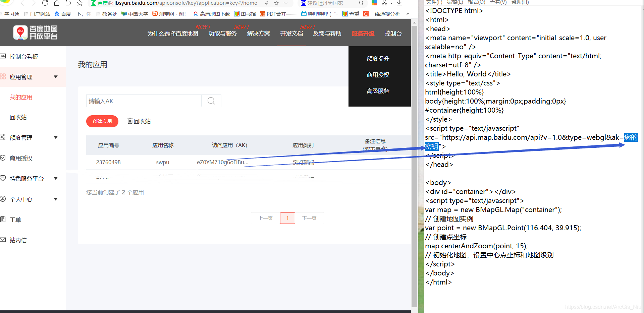Screen dimensions: 644x313
Task: Open 商用授权 in sidebar
Action: click(21, 158)
